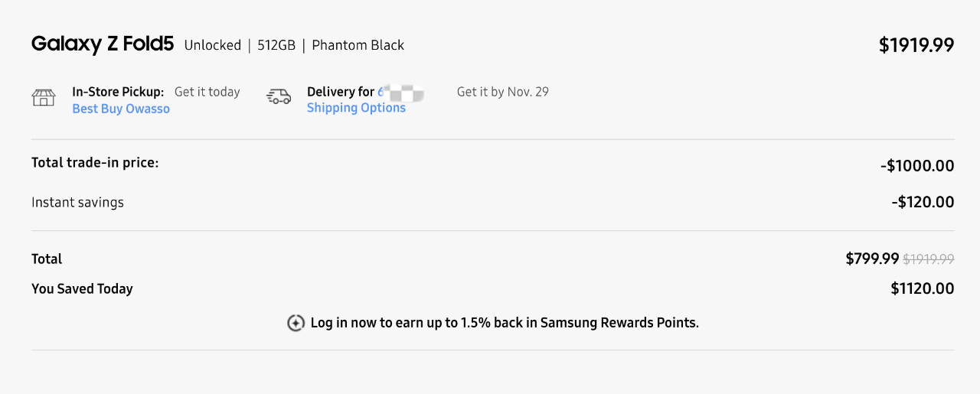This screenshot has width=980, height=394.
Task: Click the blurred delivery zip code
Action: (401, 92)
